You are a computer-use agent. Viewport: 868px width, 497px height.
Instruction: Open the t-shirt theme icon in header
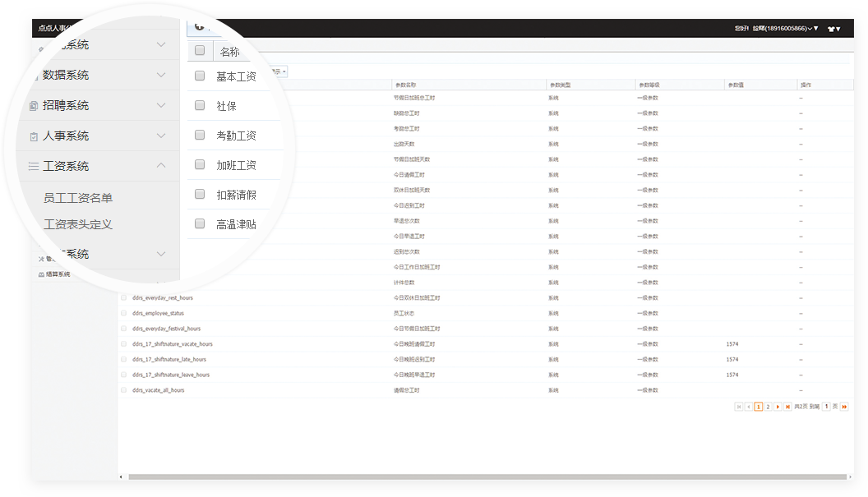831,29
